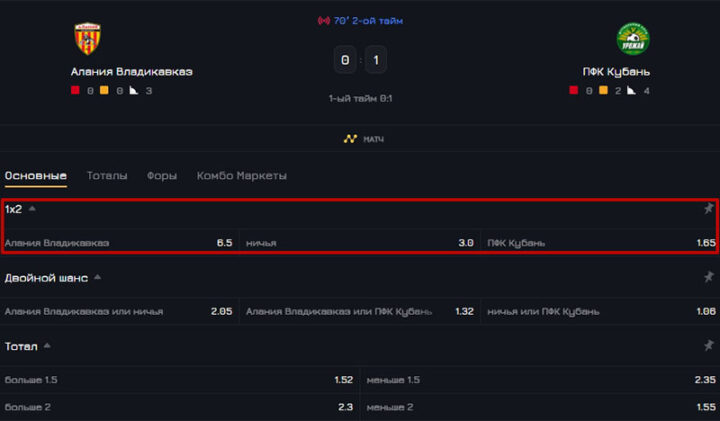Pin the Двойной шанс market
The image size is (720, 421).
[709, 277]
